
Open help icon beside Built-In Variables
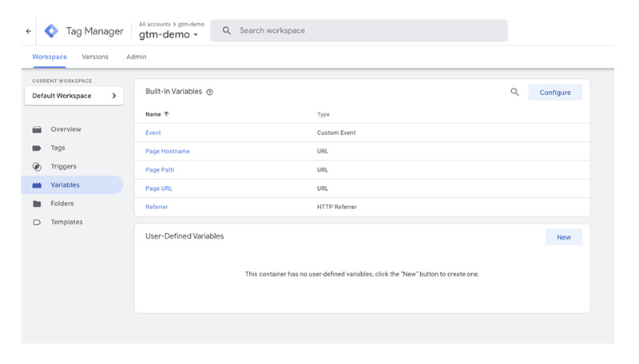pos(209,92)
